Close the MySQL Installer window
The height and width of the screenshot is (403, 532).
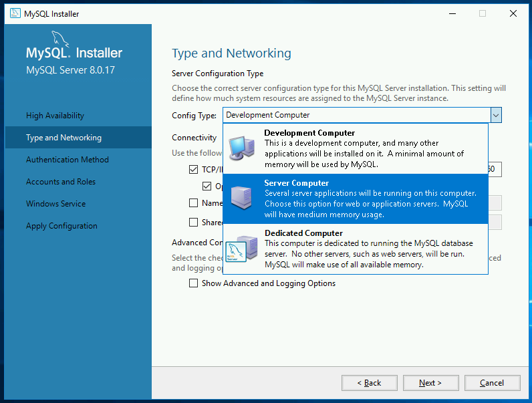(513, 13)
